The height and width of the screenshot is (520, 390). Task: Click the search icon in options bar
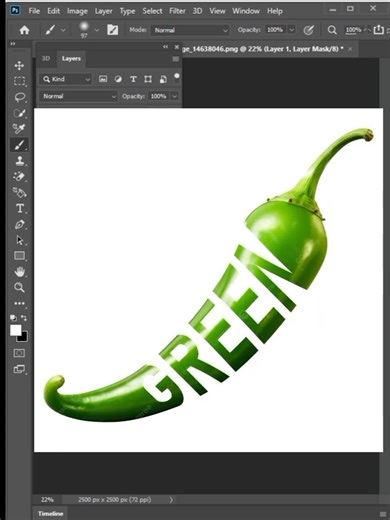click(x=332, y=30)
